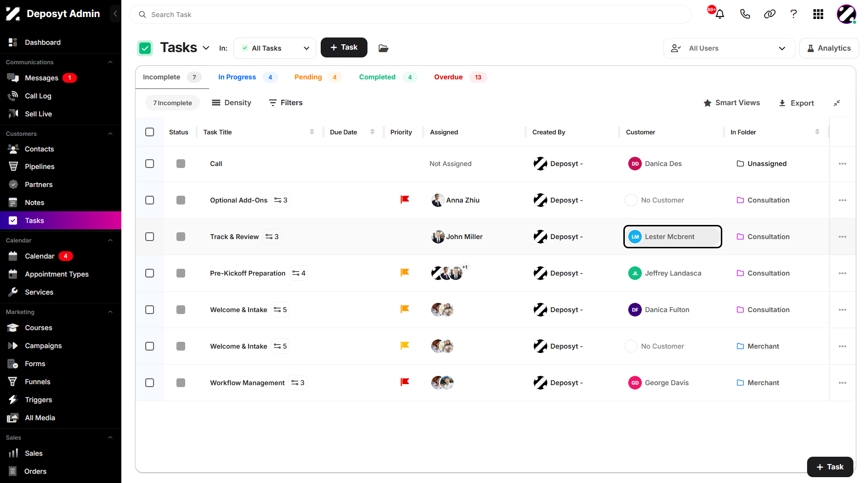Open row menu for Optional Add-Ons task
The width and height of the screenshot is (868, 483).
coord(843,200)
